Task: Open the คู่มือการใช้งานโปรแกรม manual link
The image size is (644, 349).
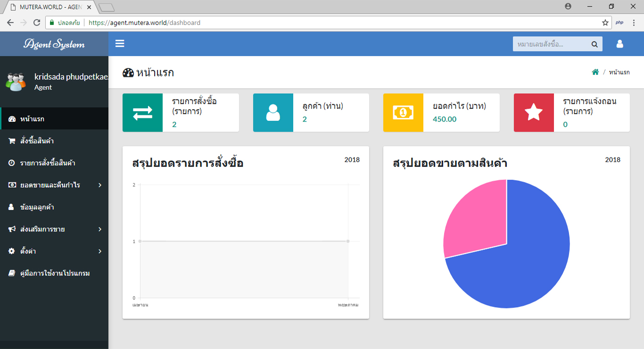Action: pos(54,274)
